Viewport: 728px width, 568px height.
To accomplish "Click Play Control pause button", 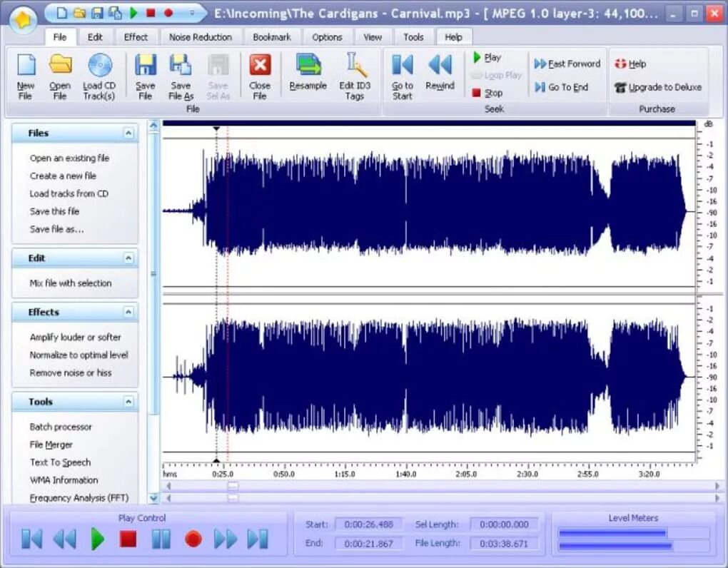I will point(161,539).
